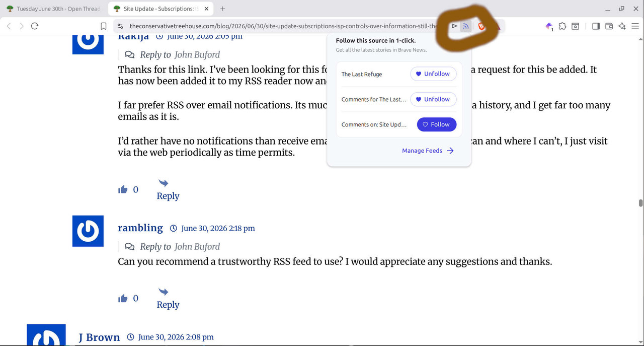Screen dimensions: 644x346
Task: Open the rambling username profile link
Action: 140,228
